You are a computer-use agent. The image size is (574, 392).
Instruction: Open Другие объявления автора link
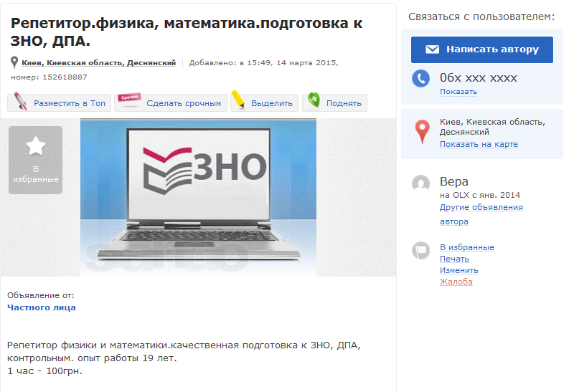tap(481, 214)
